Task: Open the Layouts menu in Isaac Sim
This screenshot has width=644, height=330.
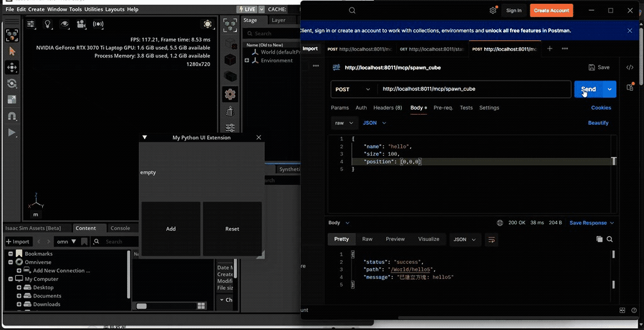Action: (116, 9)
